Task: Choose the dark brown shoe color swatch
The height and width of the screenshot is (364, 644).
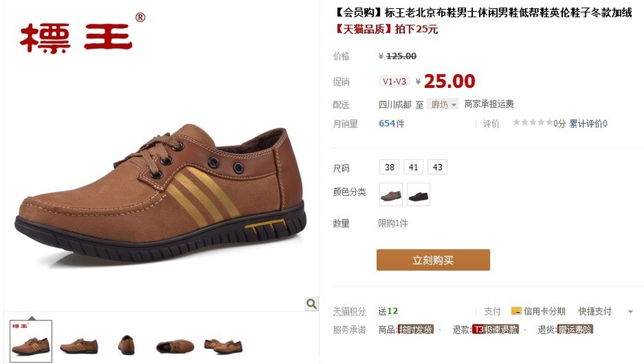Action: click(x=418, y=194)
